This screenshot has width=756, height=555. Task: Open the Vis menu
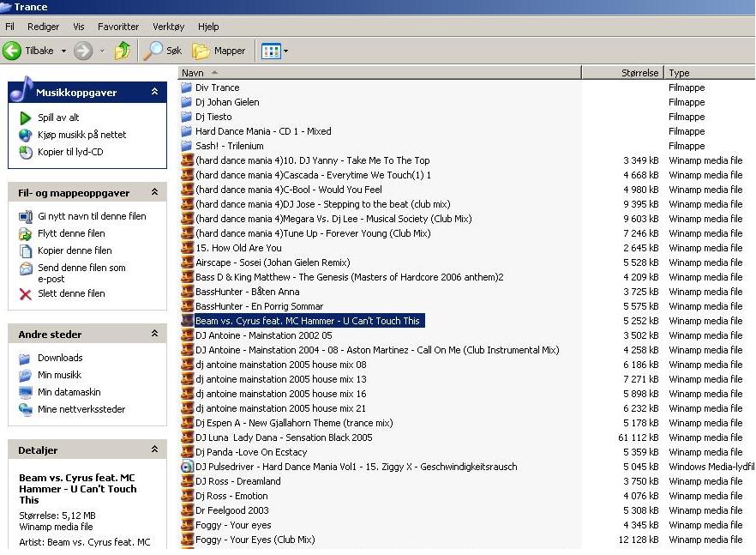[79, 27]
